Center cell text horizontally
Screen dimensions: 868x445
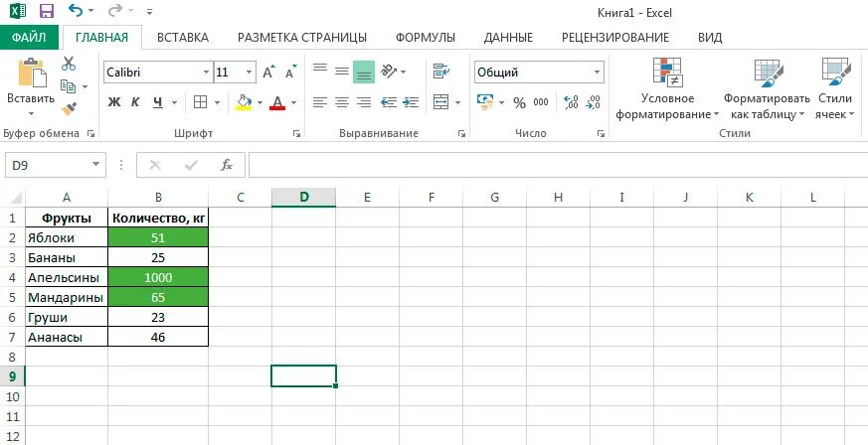pos(342,102)
